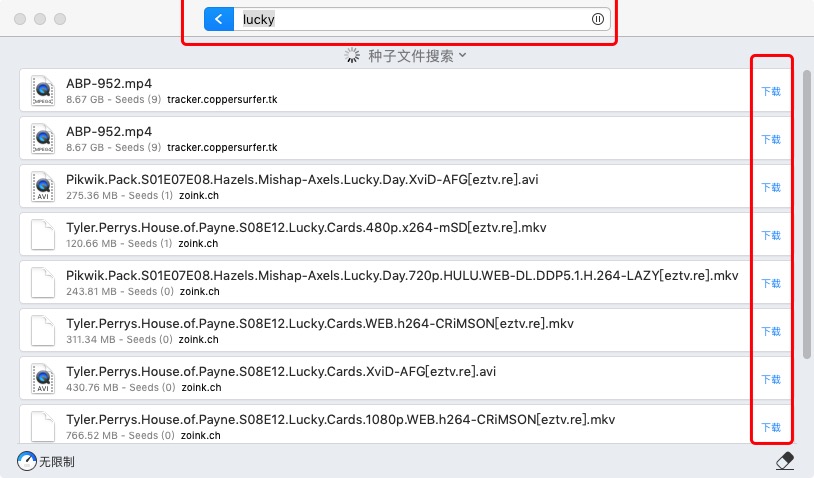Select the first ABP-952.mp4 title text
The width and height of the screenshot is (814, 478).
tap(109, 84)
